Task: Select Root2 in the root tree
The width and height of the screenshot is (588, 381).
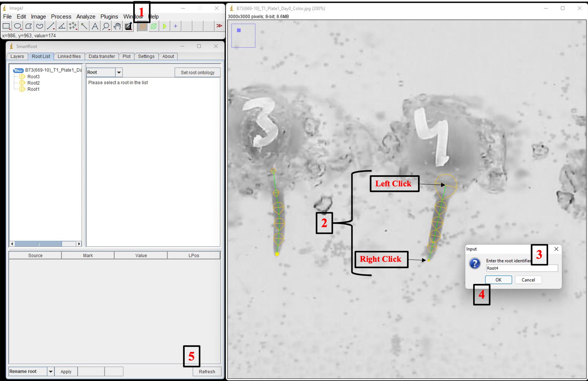Action: pos(33,83)
